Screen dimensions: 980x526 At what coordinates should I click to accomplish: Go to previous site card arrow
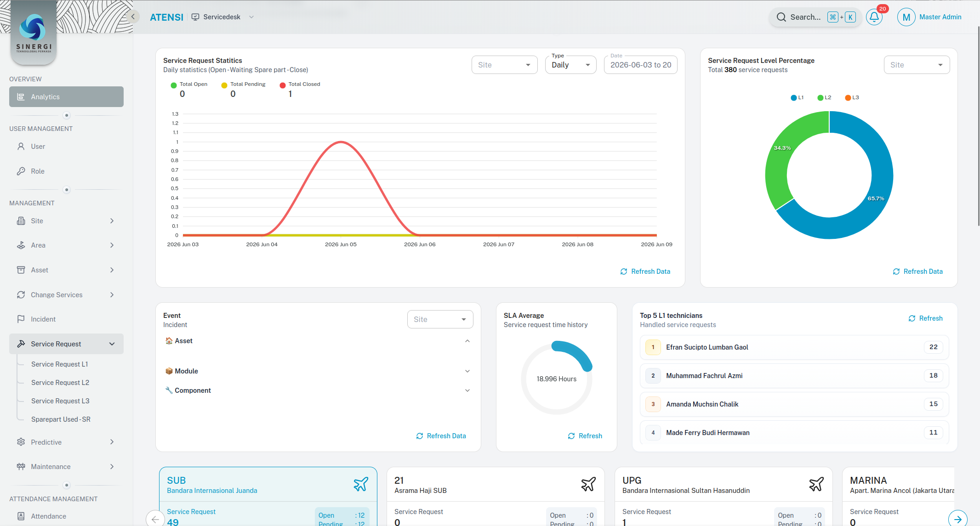click(155, 519)
